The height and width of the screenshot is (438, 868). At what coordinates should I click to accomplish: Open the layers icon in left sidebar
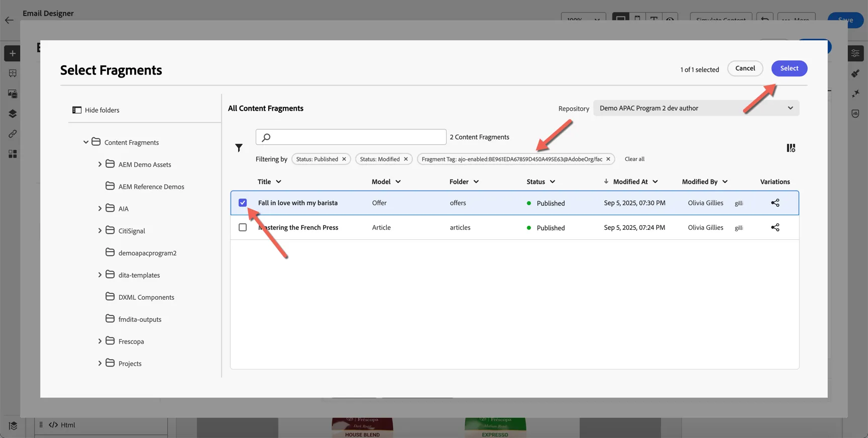[x=13, y=114]
